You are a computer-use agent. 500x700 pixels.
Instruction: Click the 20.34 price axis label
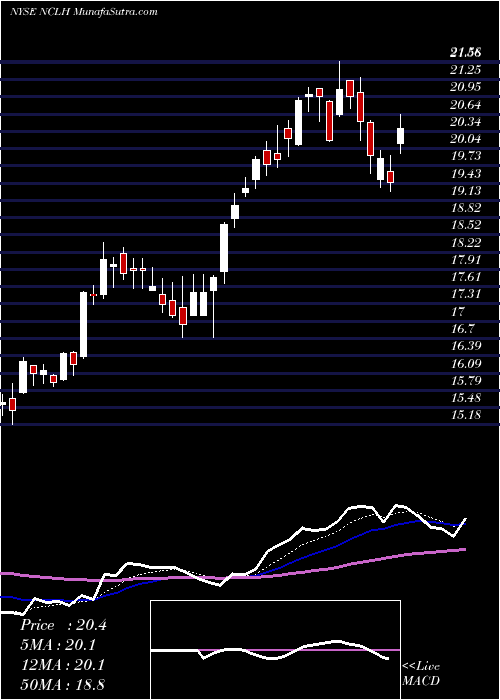point(466,122)
